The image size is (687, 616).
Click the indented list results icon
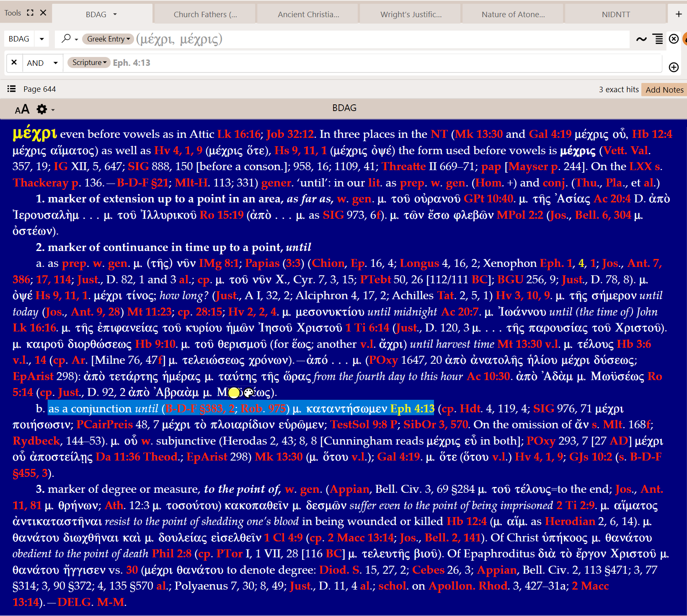pos(659,39)
